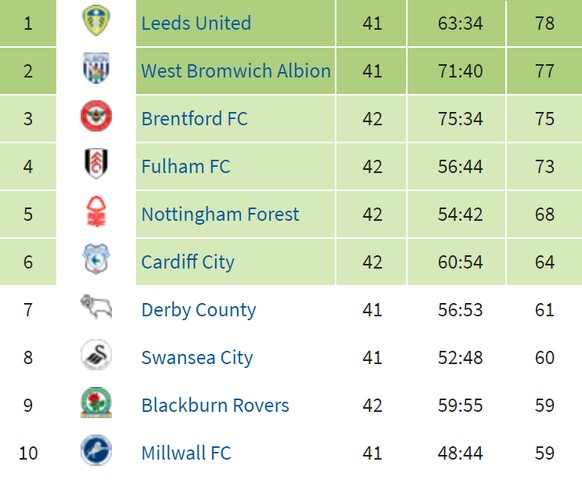Open the Swansea City link

point(197,358)
